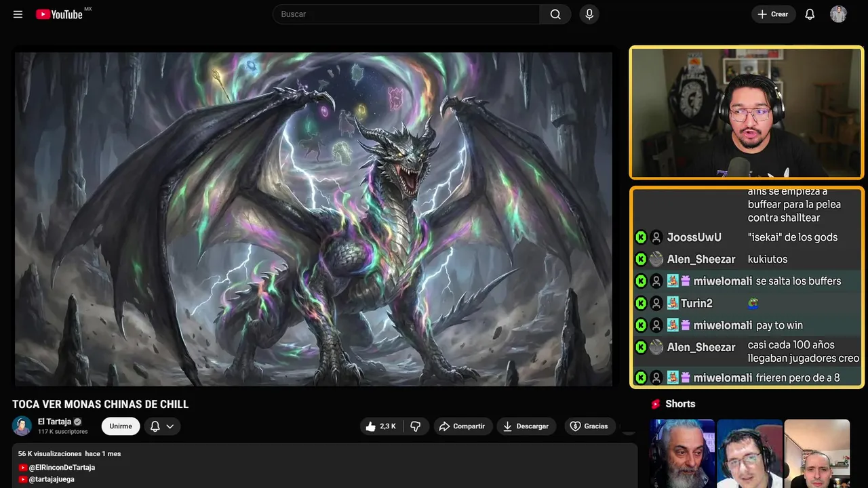Open the @tartajajuega link
Image resolution: width=868 pixels, height=488 pixels.
click(52, 479)
